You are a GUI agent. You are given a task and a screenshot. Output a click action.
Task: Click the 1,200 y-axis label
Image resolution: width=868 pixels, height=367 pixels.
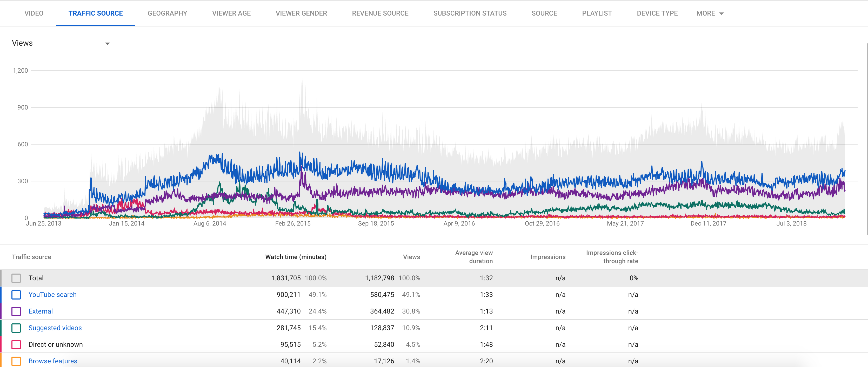click(20, 70)
